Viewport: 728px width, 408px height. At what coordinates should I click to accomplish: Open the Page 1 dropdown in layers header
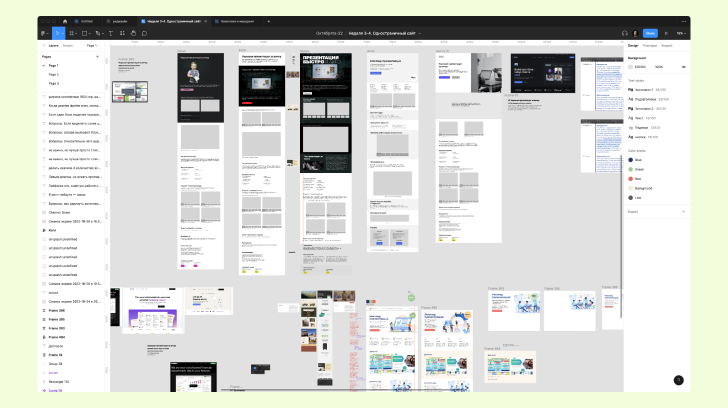click(93, 45)
